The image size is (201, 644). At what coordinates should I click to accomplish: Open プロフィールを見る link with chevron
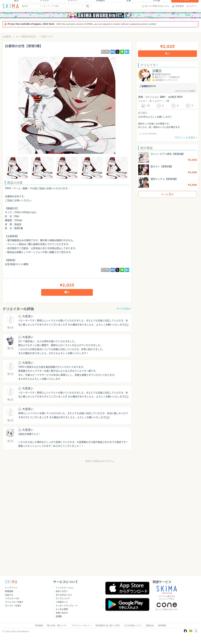coord(186,138)
